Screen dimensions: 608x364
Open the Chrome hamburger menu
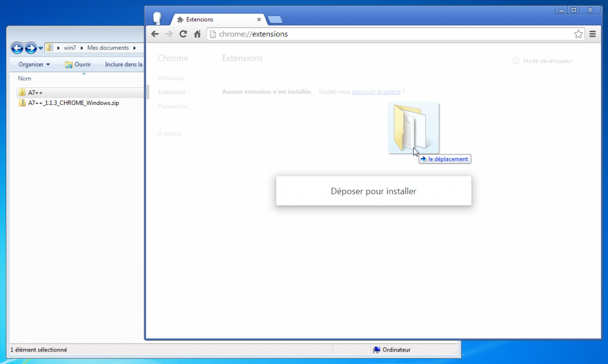click(593, 34)
